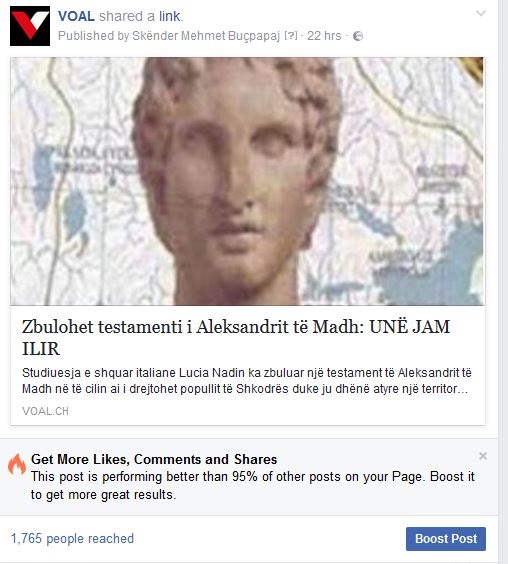Click the globe public audience icon
This screenshot has width=508, height=564.
coord(358,36)
